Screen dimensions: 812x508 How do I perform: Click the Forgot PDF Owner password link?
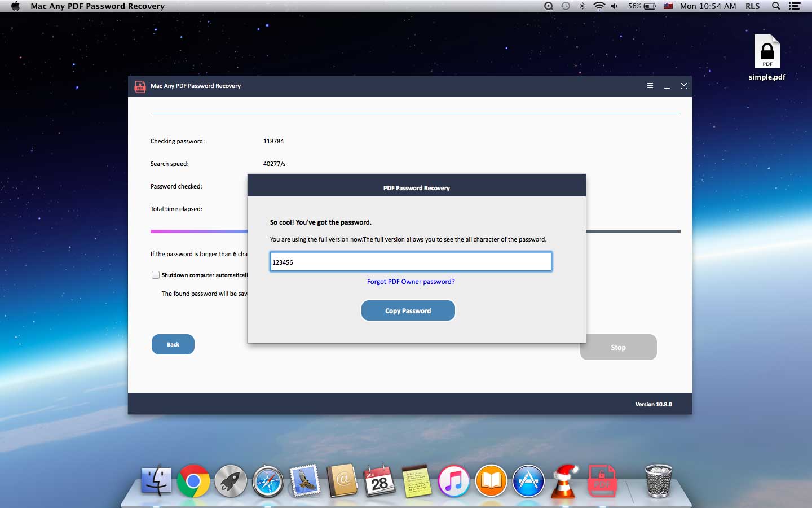pyautogui.click(x=411, y=282)
